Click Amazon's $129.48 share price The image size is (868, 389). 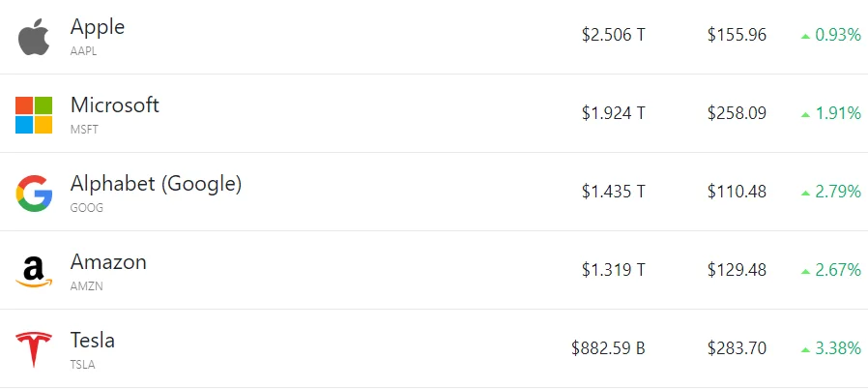point(737,270)
